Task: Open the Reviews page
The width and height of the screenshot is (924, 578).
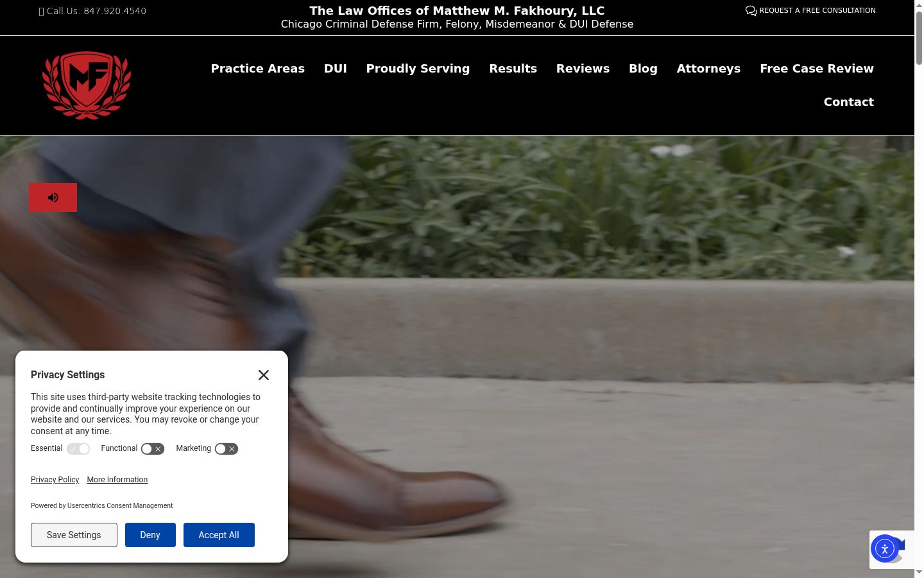Action: (x=583, y=69)
